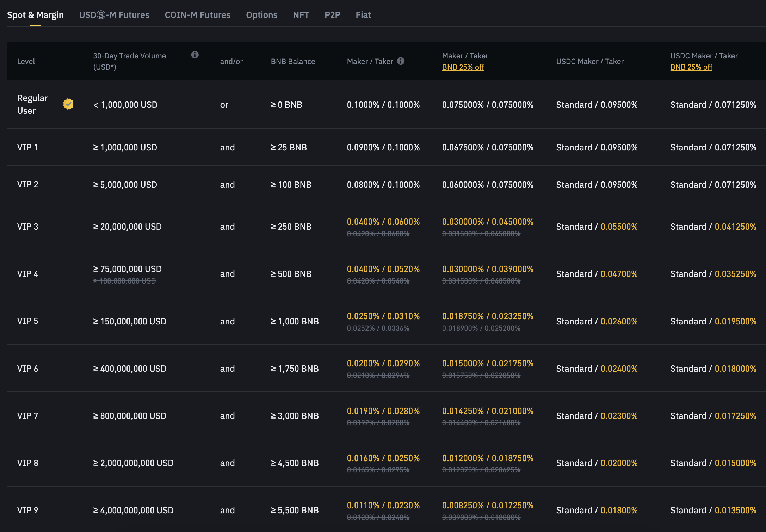766x532 pixels.
Task: Click the < 1,000,000 USD volume cell
Action: 125,105
